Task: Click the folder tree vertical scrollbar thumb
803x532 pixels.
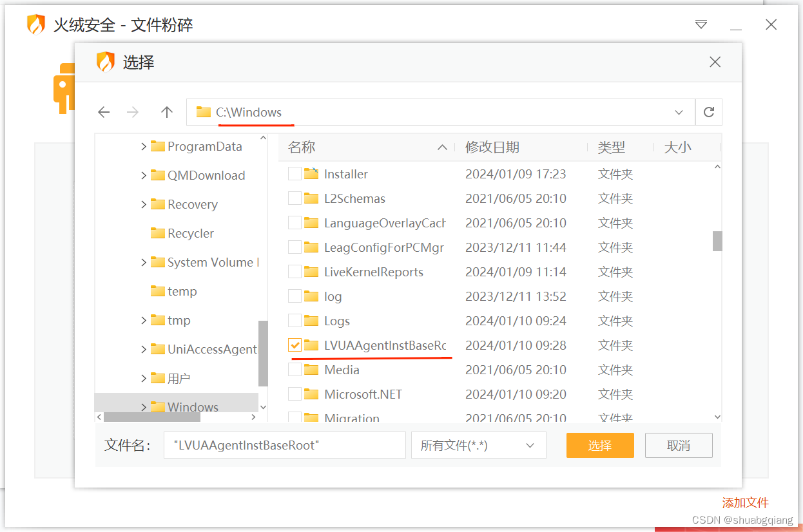Action: click(263, 353)
